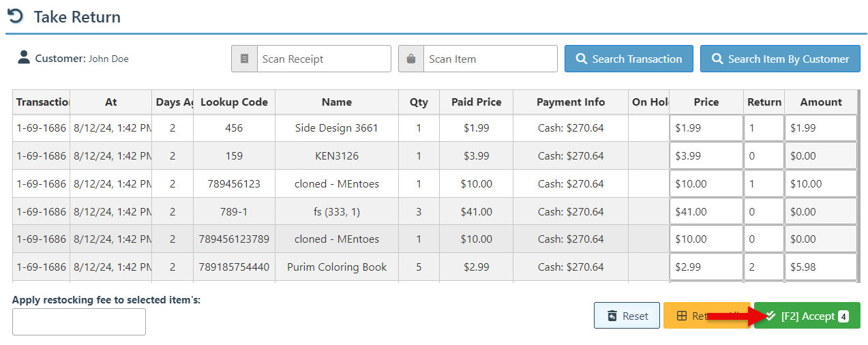868x345 pixels.
Task: Edit the Price field for KEN3126
Action: tap(706, 156)
